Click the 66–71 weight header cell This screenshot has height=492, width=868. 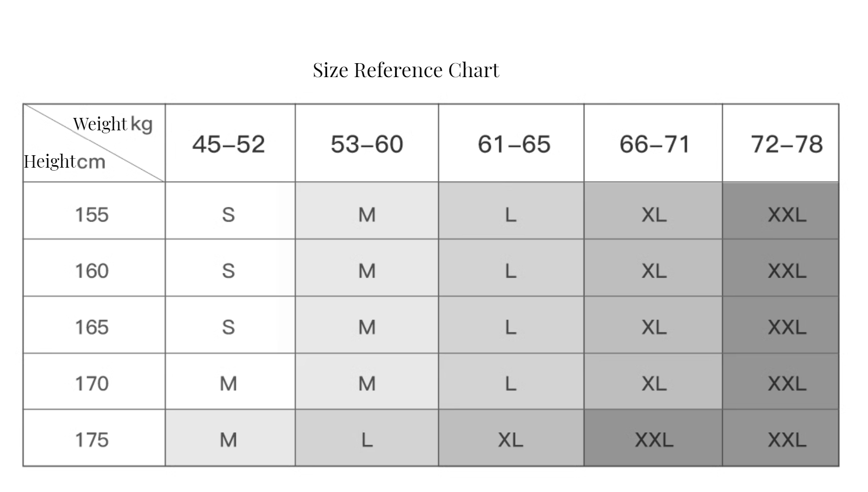click(x=653, y=143)
